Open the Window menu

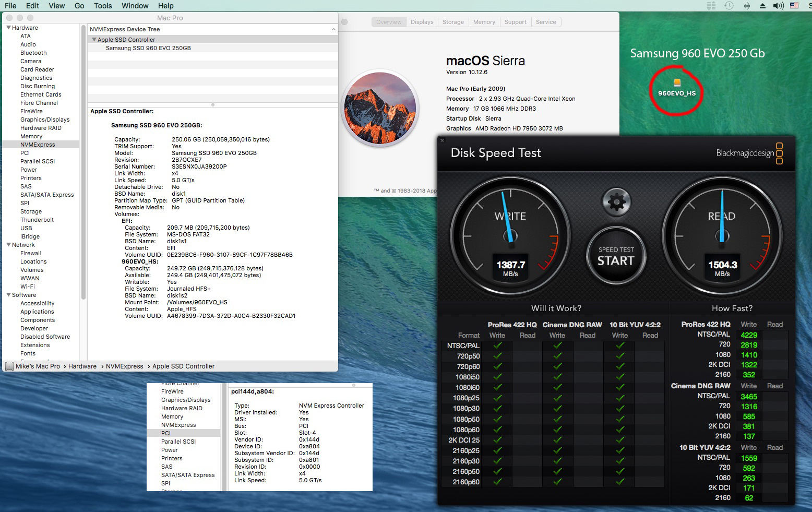click(x=135, y=6)
